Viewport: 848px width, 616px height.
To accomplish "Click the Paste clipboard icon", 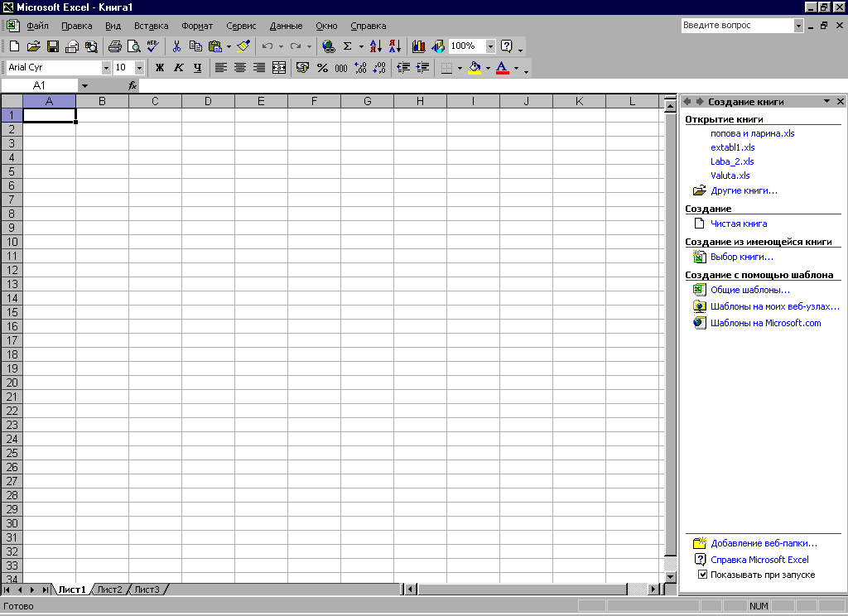I will point(215,46).
